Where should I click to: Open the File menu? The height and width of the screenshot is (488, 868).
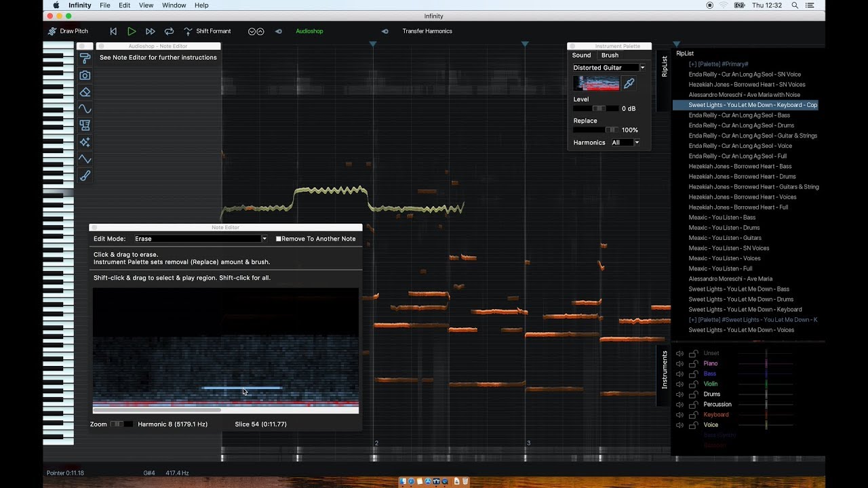(x=105, y=5)
